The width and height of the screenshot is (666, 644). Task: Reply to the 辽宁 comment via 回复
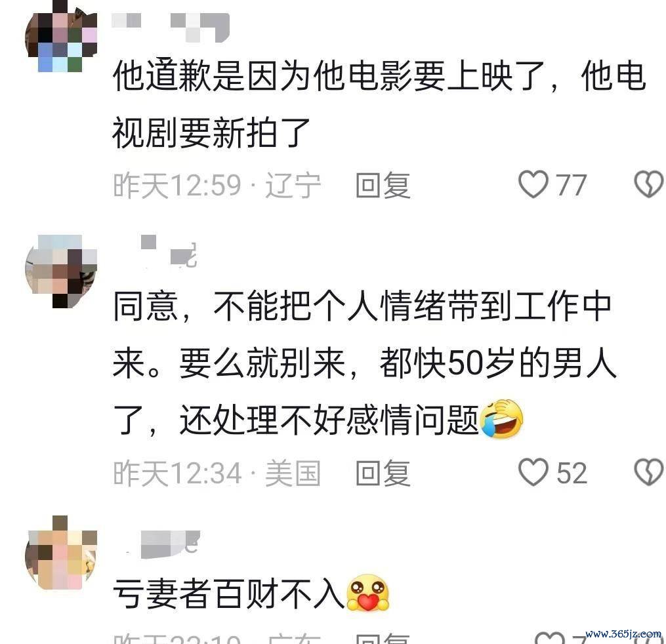tap(383, 186)
